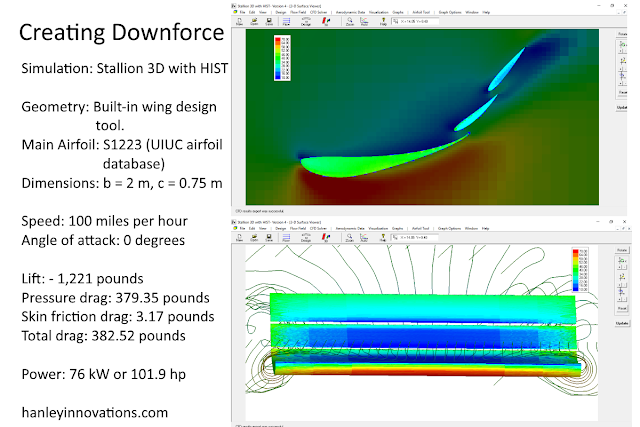This screenshot has height=427, width=640.
Task: Click the Help icon in top toolbar
Action: pos(383,21)
